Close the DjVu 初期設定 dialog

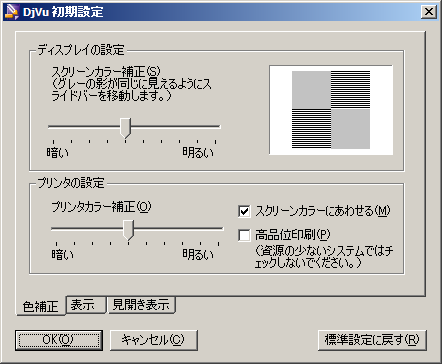point(429,12)
